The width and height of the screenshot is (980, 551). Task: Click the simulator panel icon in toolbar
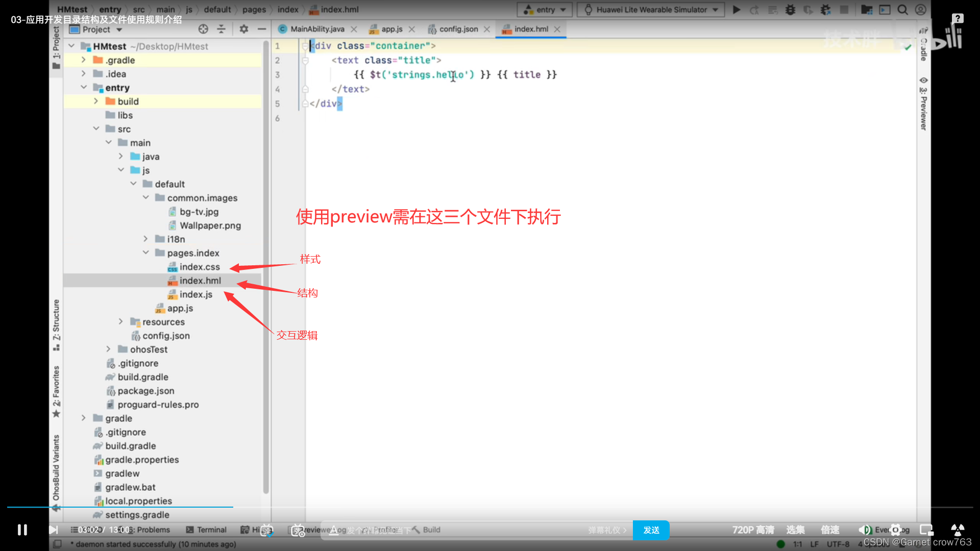coord(885,10)
